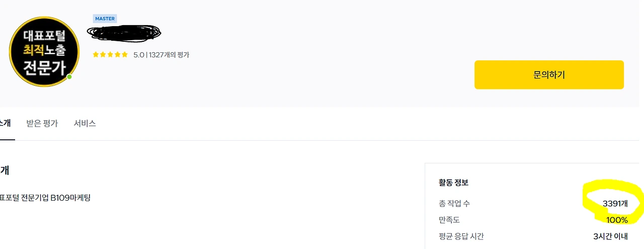644x249 pixels.
Task: Click the fourth rating star
Action: pos(117,55)
